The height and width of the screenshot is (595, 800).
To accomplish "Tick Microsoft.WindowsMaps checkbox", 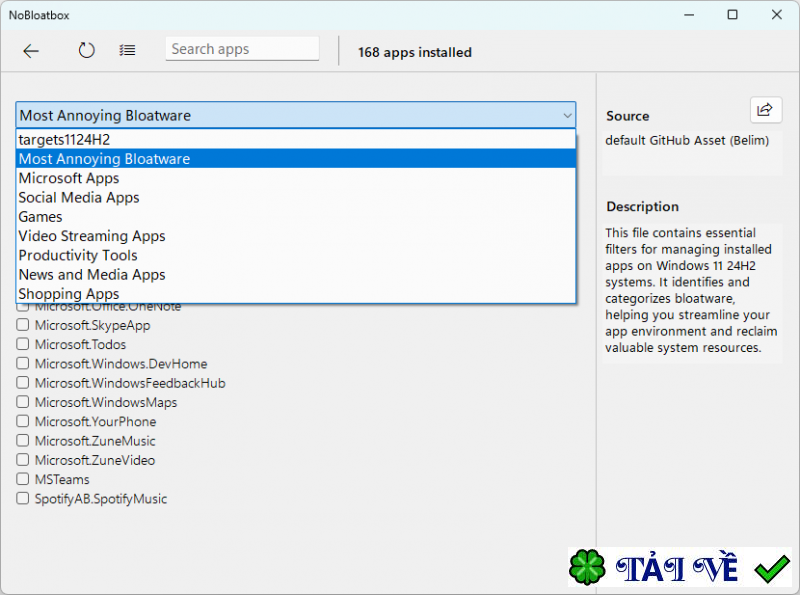I will pyautogui.click(x=22, y=402).
